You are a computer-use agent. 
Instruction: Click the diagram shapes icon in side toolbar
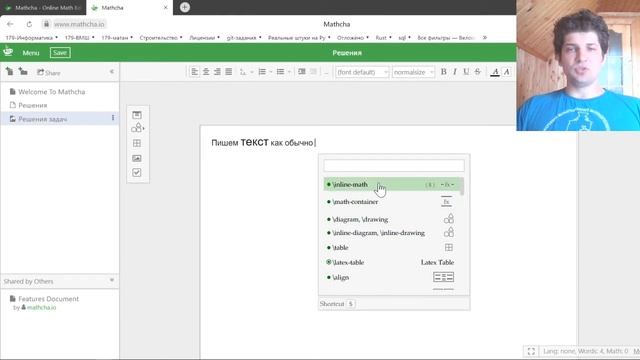(137, 128)
